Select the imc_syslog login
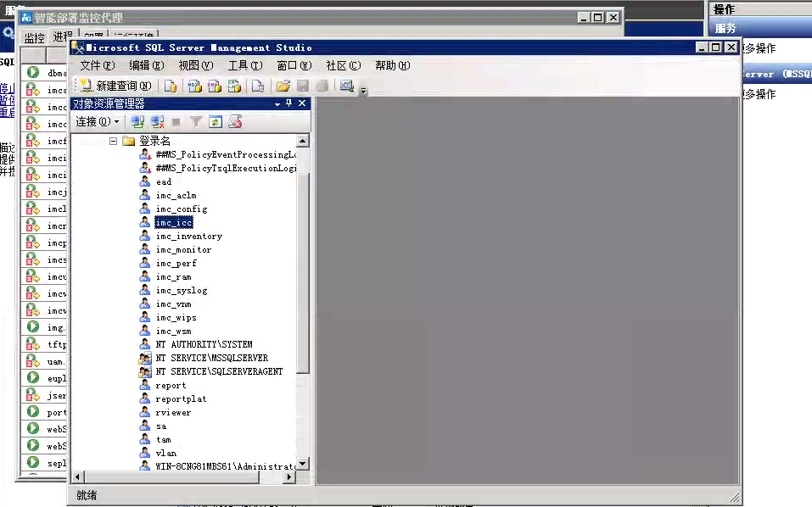This screenshot has width=812, height=507. click(x=182, y=291)
